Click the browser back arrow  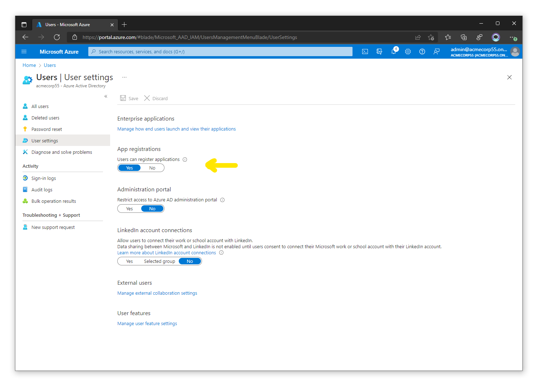(x=25, y=37)
